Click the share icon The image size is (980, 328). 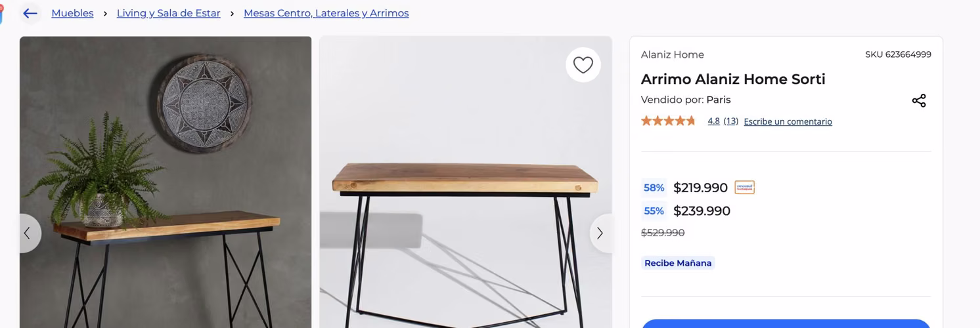pos(918,100)
